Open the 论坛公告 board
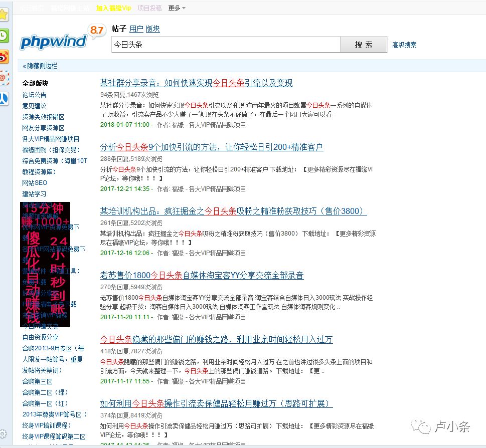Image resolution: width=486 pixels, height=448 pixels. click(34, 95)
